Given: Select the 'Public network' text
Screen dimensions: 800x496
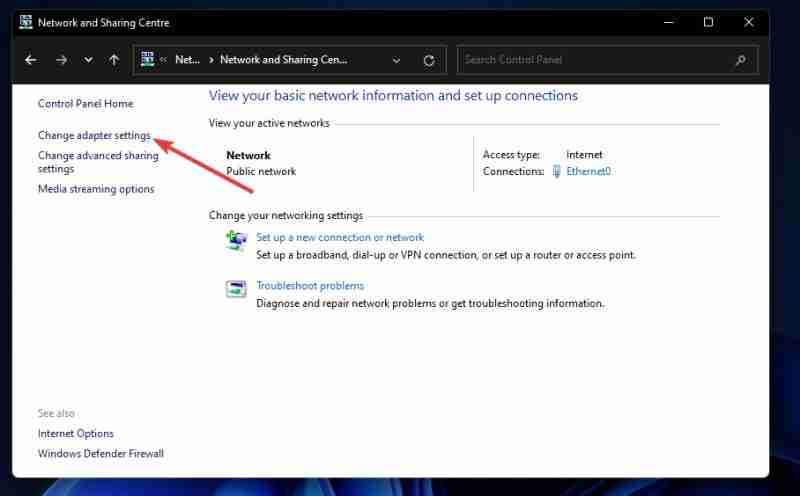Looking at the screenshot, I should point(261,171).
